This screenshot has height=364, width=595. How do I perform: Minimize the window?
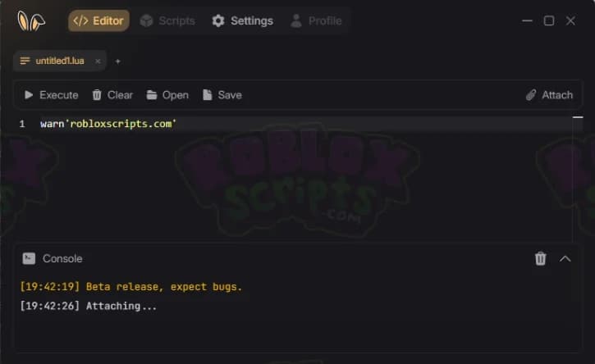click(527, 20)
